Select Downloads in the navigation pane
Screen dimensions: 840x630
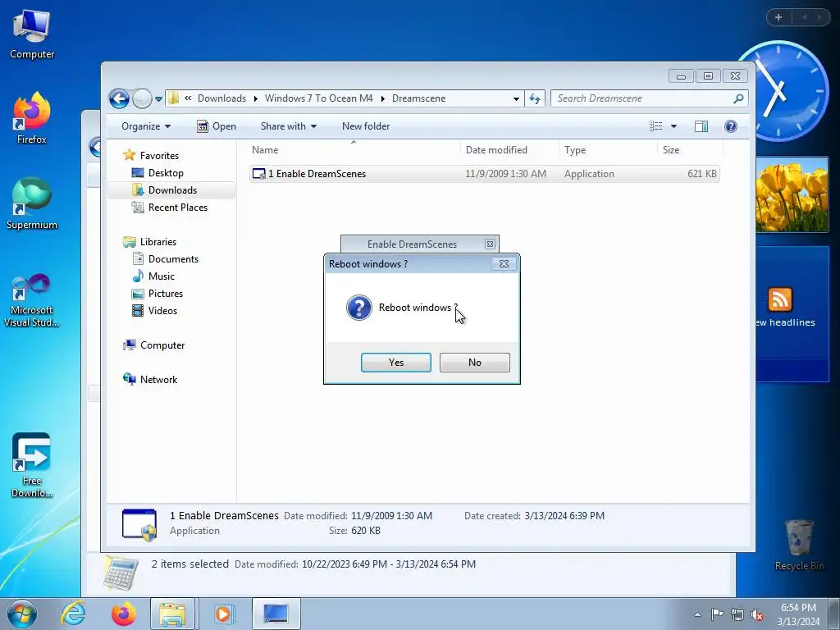tap(172, 190)
